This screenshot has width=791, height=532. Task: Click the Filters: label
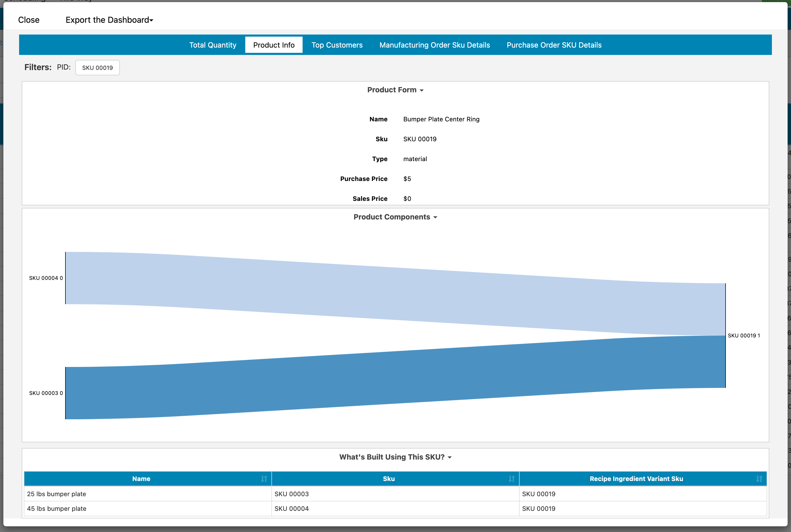tap(38, 67)
